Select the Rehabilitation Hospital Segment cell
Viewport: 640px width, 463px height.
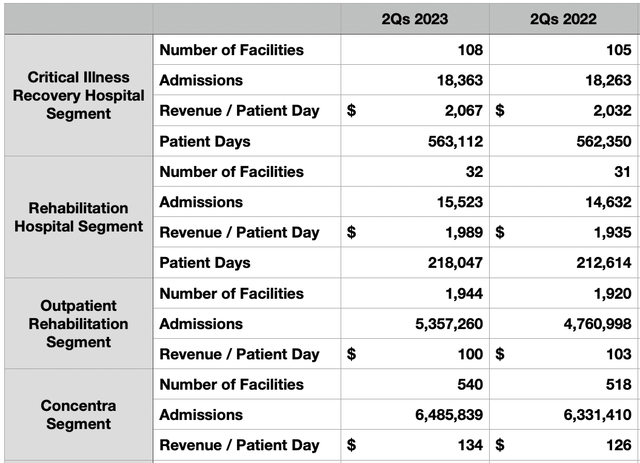(x=78, y=217)
